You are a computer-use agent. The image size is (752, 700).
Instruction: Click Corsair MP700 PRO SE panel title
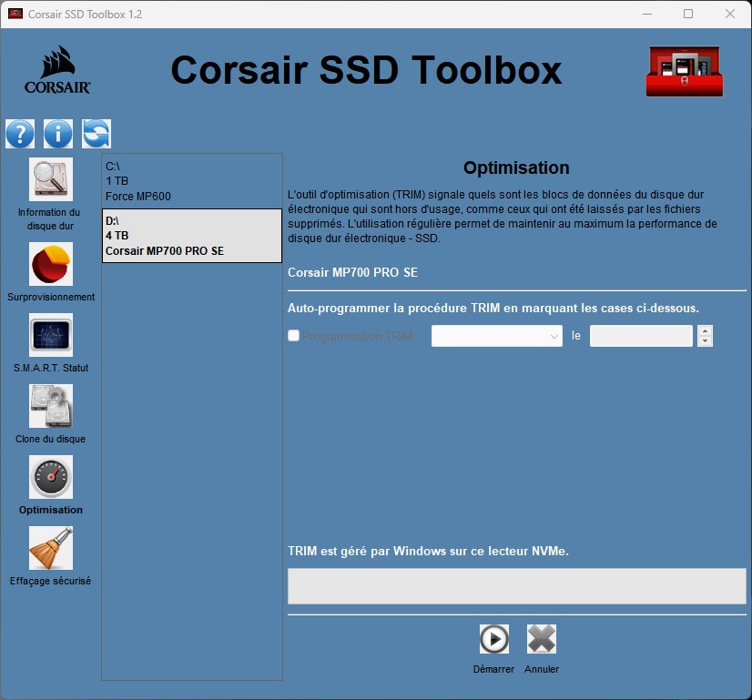tap(352, 273)
